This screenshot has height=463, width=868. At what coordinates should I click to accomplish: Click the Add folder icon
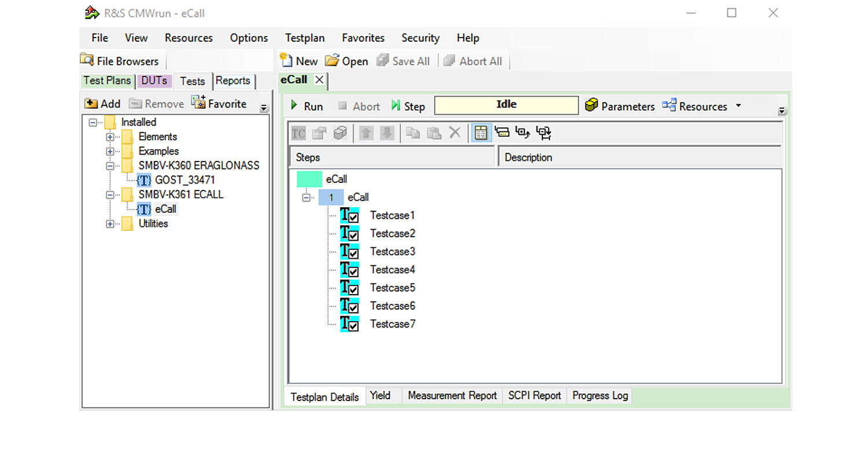pos(91,104)
